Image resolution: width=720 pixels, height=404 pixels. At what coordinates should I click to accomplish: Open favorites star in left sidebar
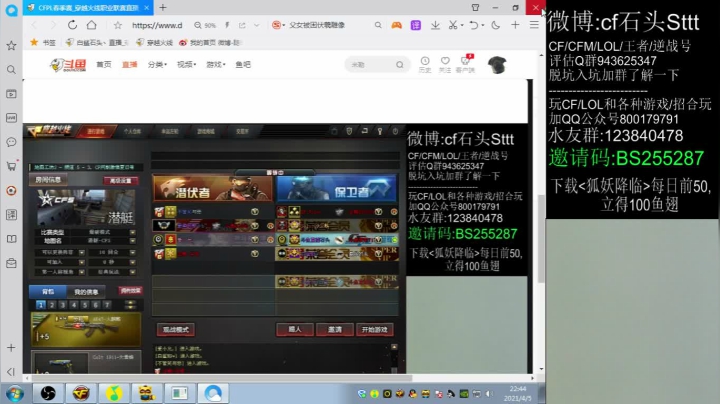coord(11,45)
